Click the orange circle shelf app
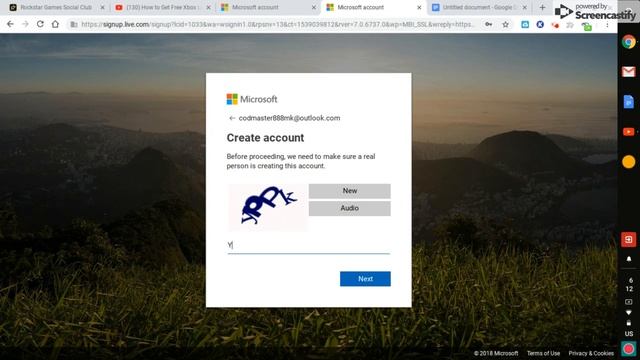 [629, 162]
